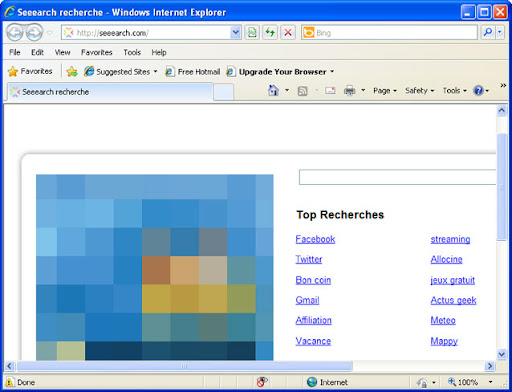Open the streaming link
This screenshot has height=392, width=512.
click(450, 239)
